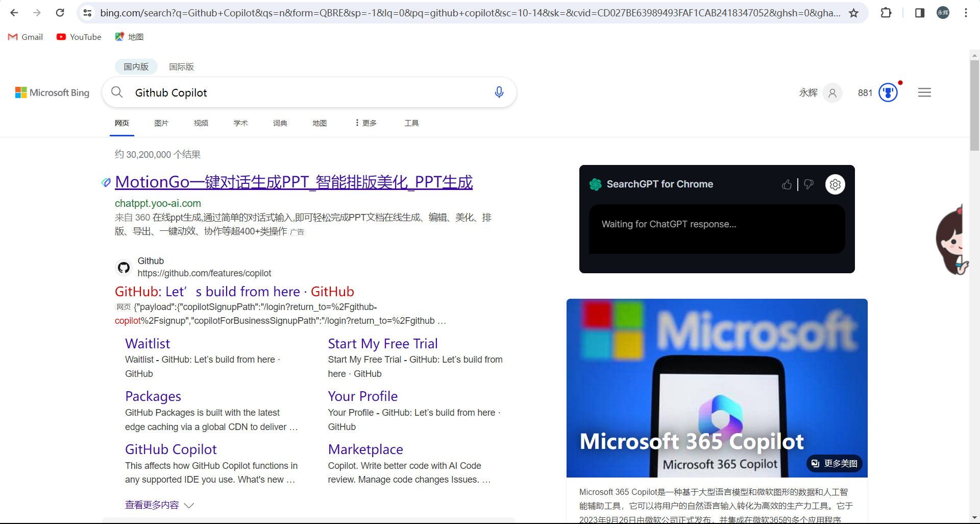Screen dimensions: 980x524
Task: Click the Rewards points count 881
Action: pos(865,93)
